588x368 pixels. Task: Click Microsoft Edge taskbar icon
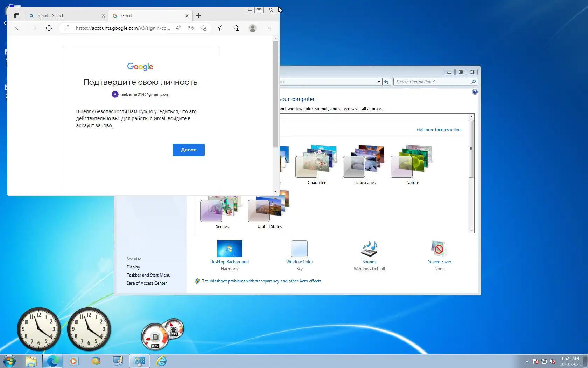click(53, 361)
